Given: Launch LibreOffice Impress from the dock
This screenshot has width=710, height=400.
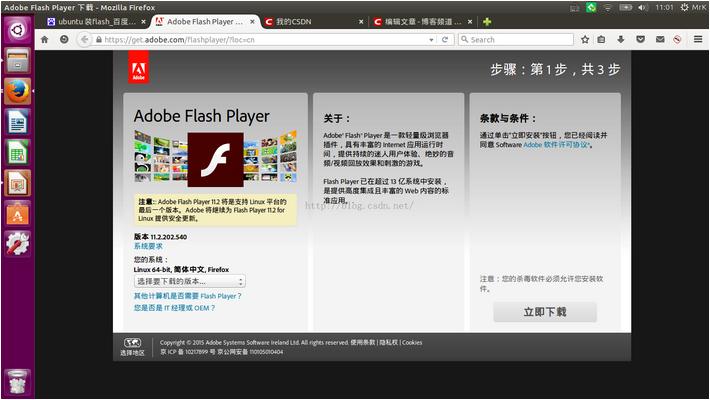Looking at the screenshot, I should 18,183.
